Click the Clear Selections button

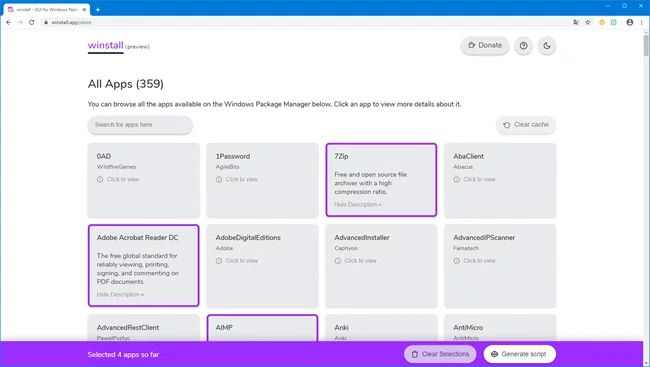coord(440,354)
